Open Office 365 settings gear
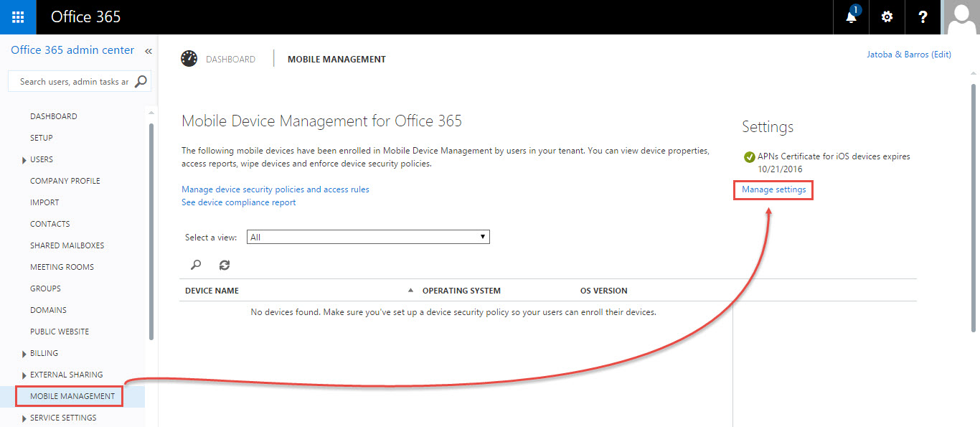 coord(887,17)
